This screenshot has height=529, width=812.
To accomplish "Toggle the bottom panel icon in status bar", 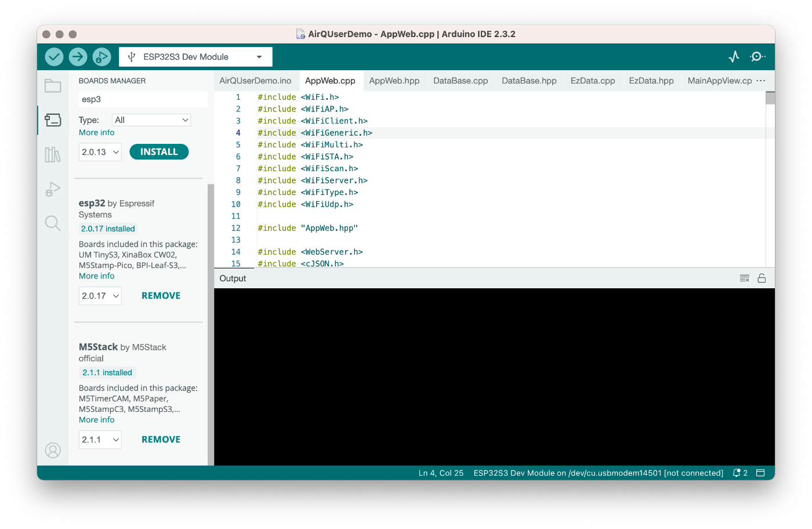I will click(x=761, y=473).
